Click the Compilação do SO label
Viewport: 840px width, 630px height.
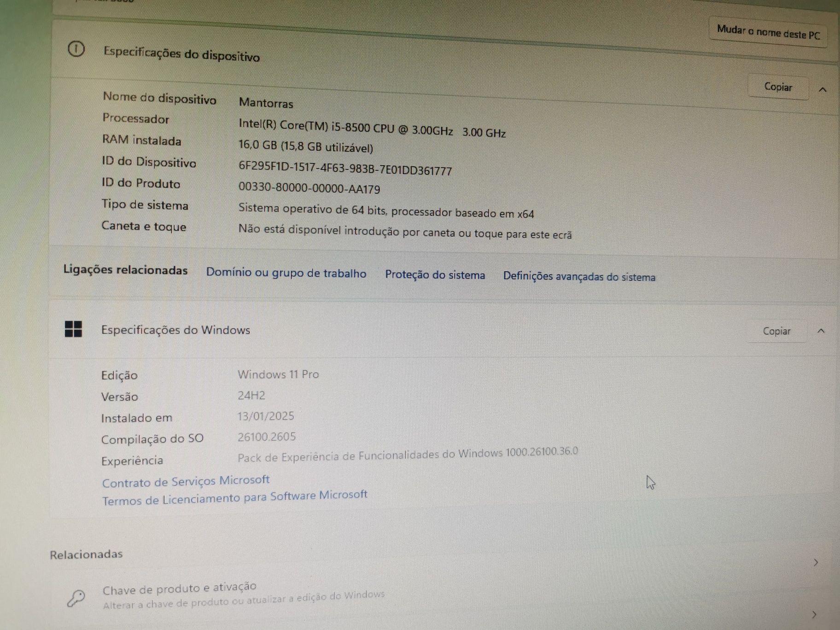[x=152, y=439]
